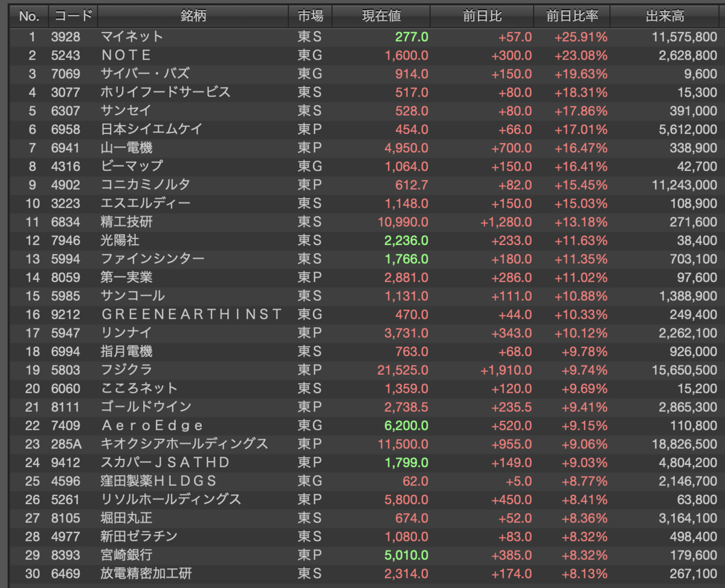Click 精工技研 stock name
Viewport: 725px width, 588px height.
tap(126, 222)
